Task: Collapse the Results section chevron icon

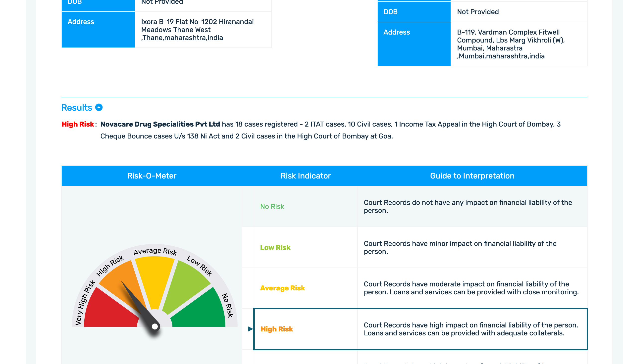Action: [x=99, y=107]
